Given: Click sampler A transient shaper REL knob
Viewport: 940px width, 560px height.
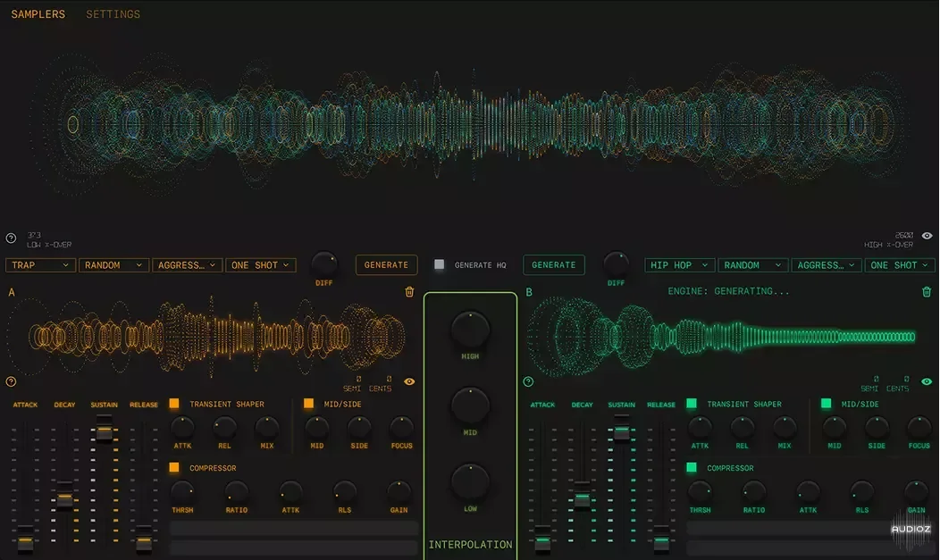Looking at the screenshot, I should pyautogui.click(x=224, y=428).
